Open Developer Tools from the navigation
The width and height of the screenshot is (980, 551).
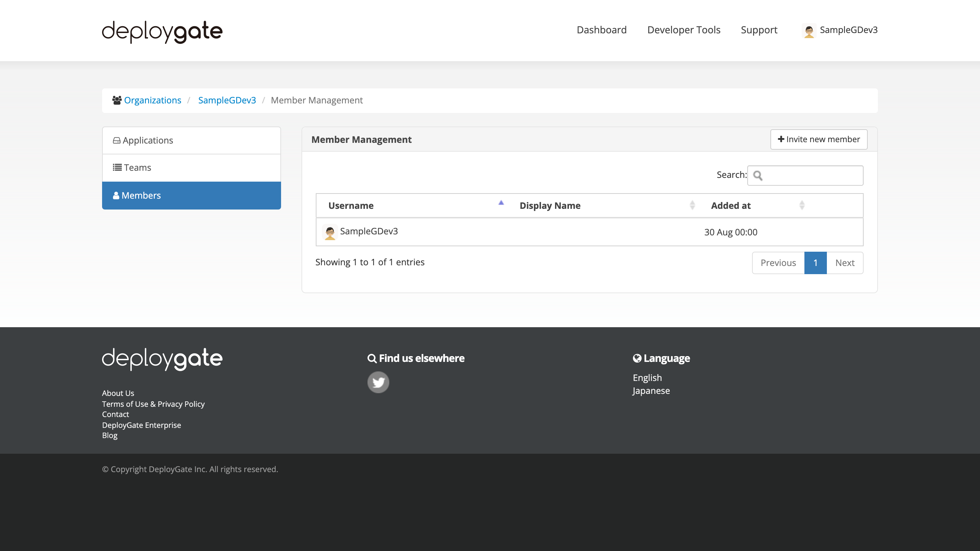click(x=684, y=30)
